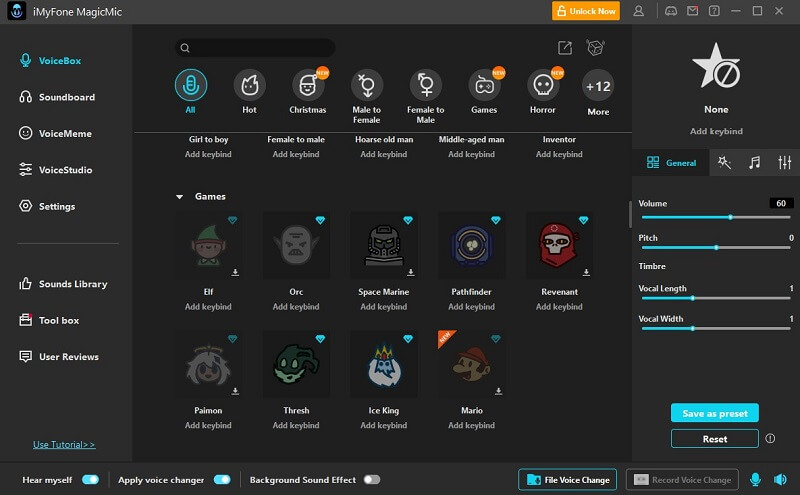Download the Paimon voice
Viewport: 800px width, 495px height.
235,391
